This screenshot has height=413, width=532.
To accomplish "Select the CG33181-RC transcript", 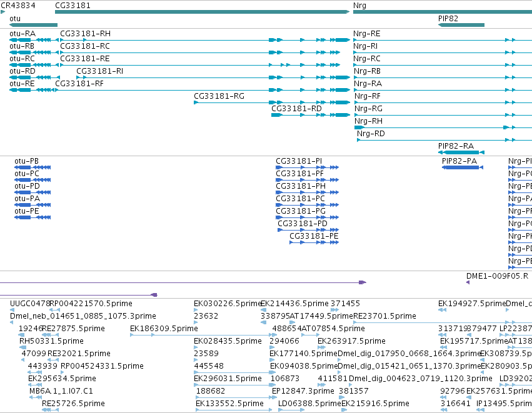I will coord(200,52).
